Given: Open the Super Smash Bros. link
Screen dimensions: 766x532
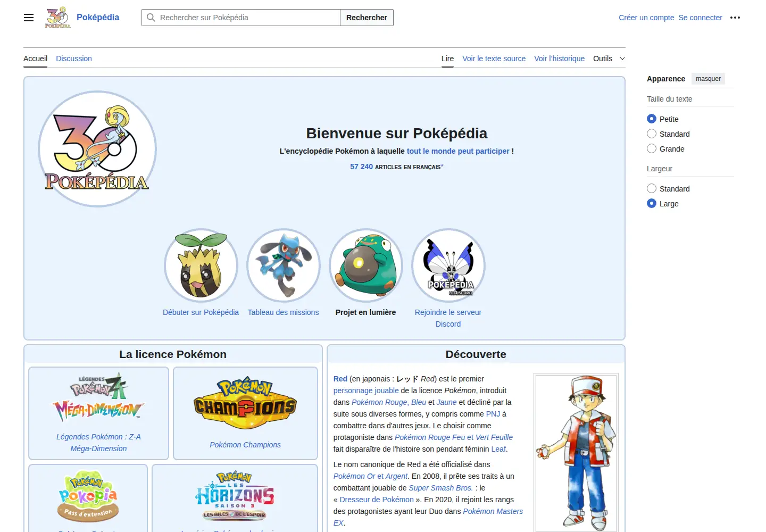Looking at the screenshot, I should [x=440, y=488].
